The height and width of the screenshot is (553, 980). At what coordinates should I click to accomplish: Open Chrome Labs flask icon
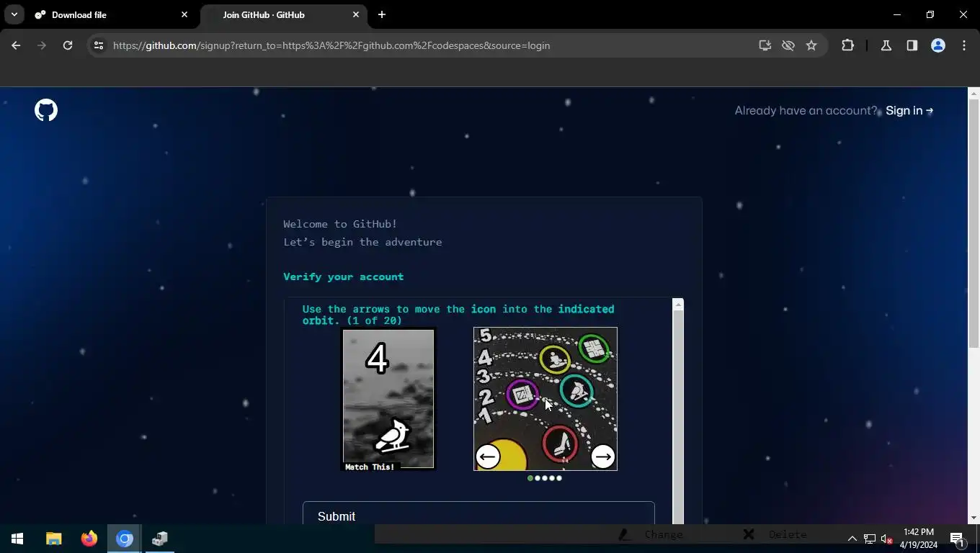[886, 45]
